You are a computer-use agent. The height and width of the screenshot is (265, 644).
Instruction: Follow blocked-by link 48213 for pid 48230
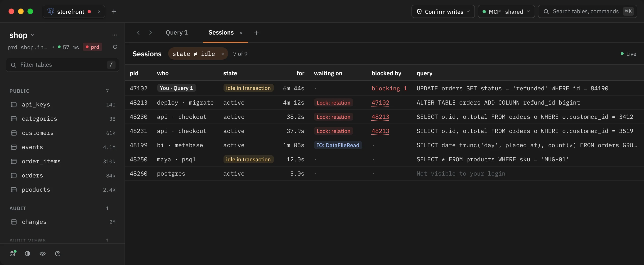[380, 117]
